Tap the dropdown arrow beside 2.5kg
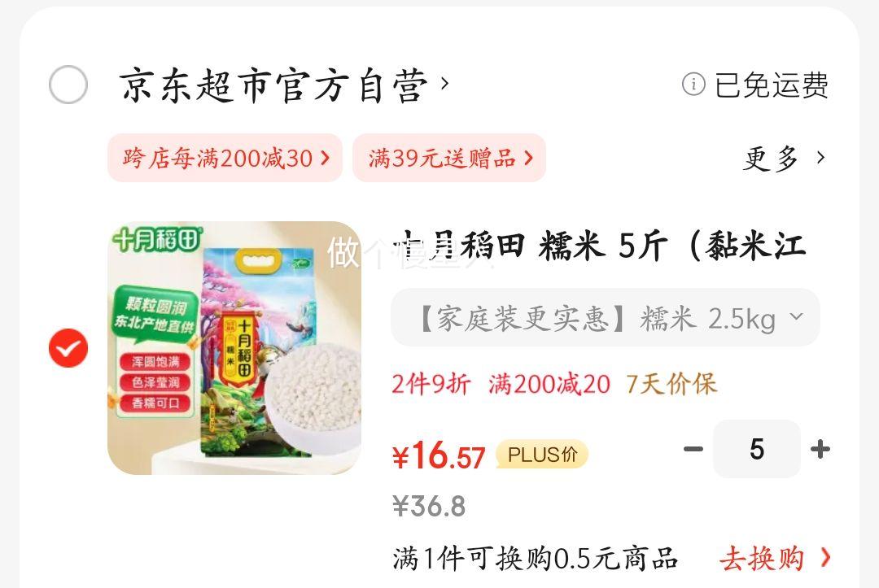The height and width of the screenshot is (588, 879). click(x=796, y=317)
